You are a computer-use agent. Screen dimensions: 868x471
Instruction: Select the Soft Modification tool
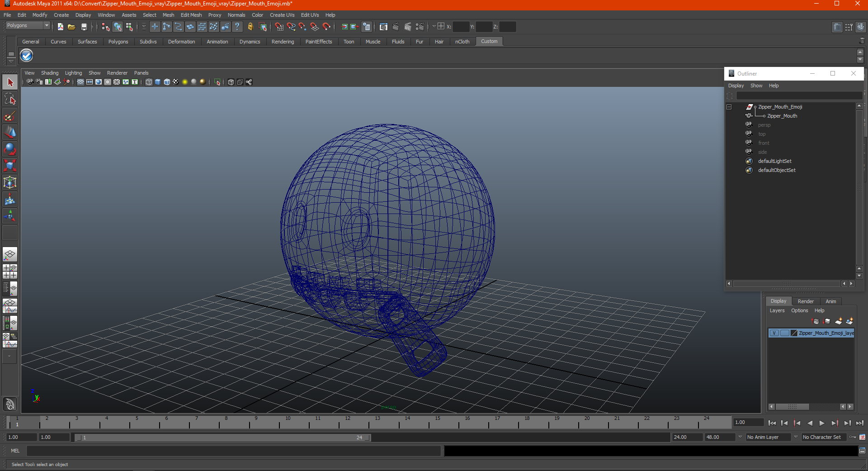[x=10, y=199]
